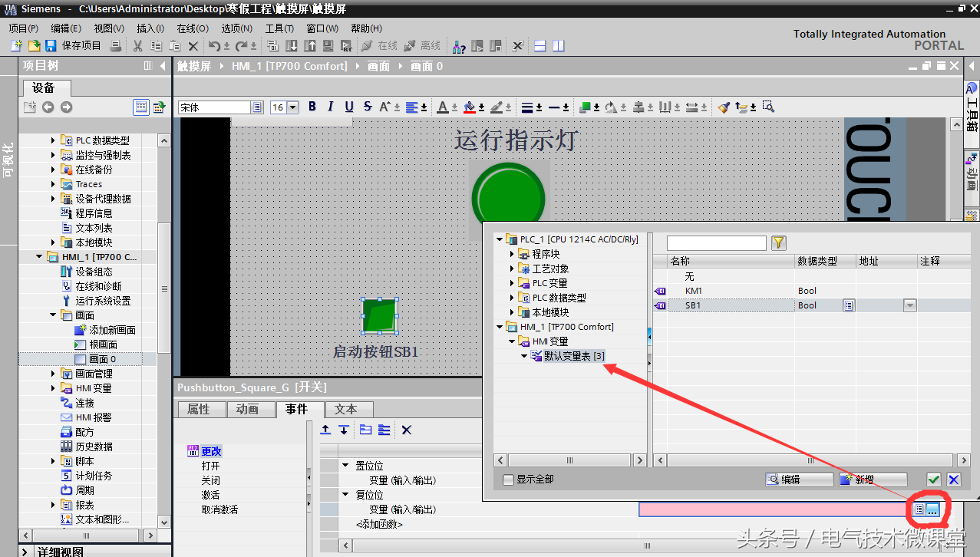Screen dimensions: 980x557
Task: Click the zoom selection magnifier icon
Action: pyautogui.click(x=768, y=107)
